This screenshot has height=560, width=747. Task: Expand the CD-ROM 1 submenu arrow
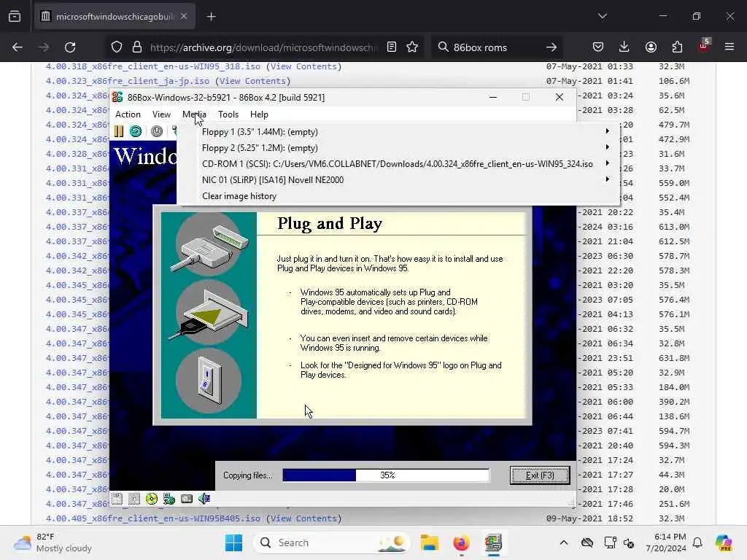(608, 163)
